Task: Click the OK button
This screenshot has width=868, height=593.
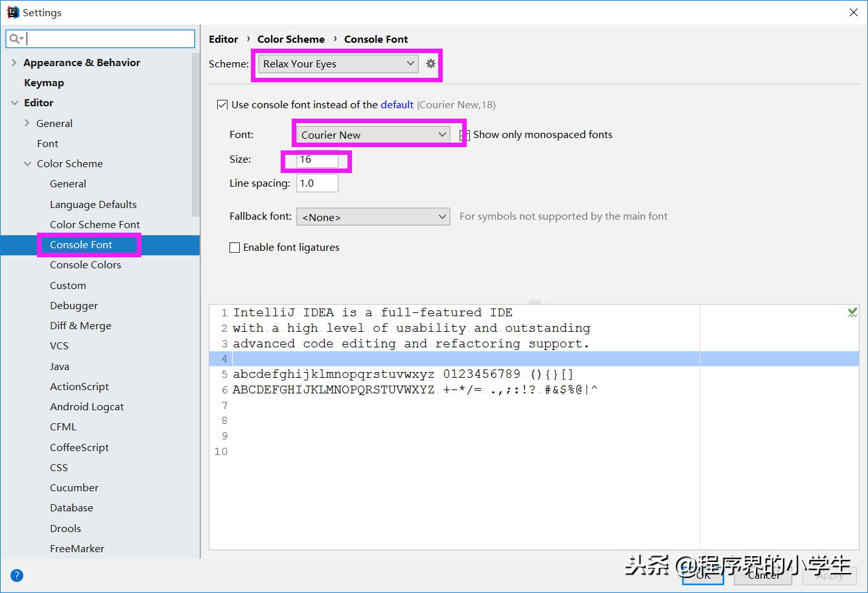Action: 703,575
